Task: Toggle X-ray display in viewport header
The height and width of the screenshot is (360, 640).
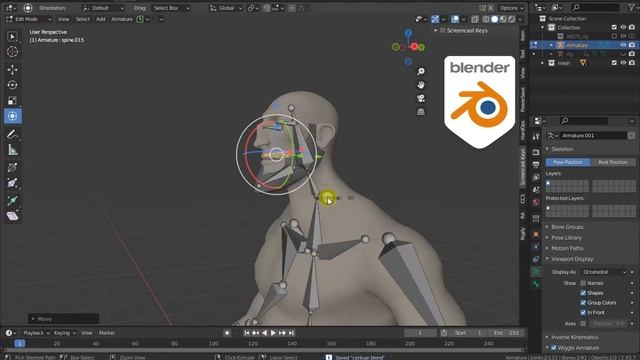Action: click(475, 19)
